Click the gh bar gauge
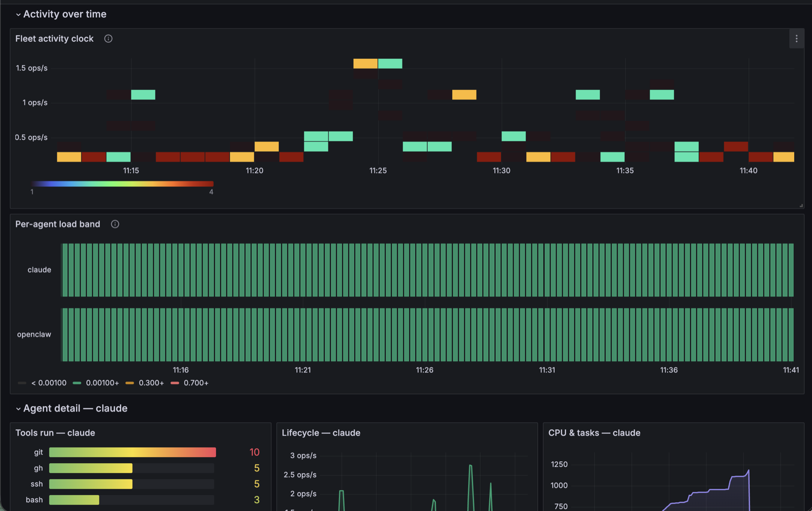This screenshot has width=812, height=511. [x=131, y=468]
